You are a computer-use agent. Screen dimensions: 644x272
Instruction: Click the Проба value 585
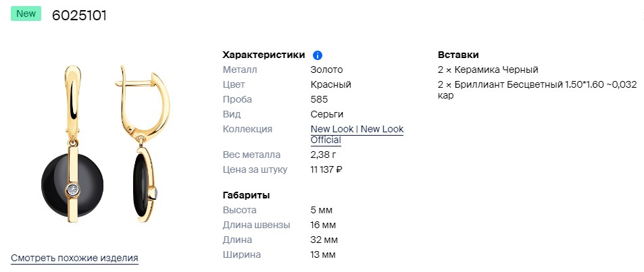pos(319,99)
